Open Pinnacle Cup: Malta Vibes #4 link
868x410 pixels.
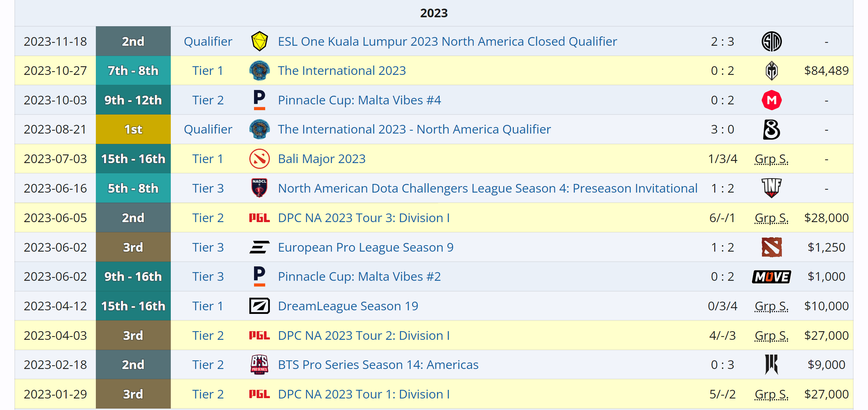[359, 100]
